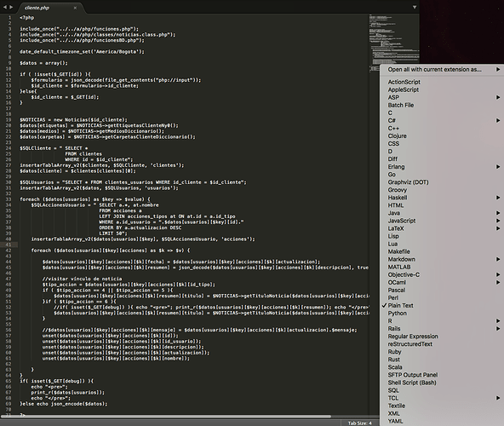Expand the TCL submenu
504x426 pixels.
coord(442,399)
